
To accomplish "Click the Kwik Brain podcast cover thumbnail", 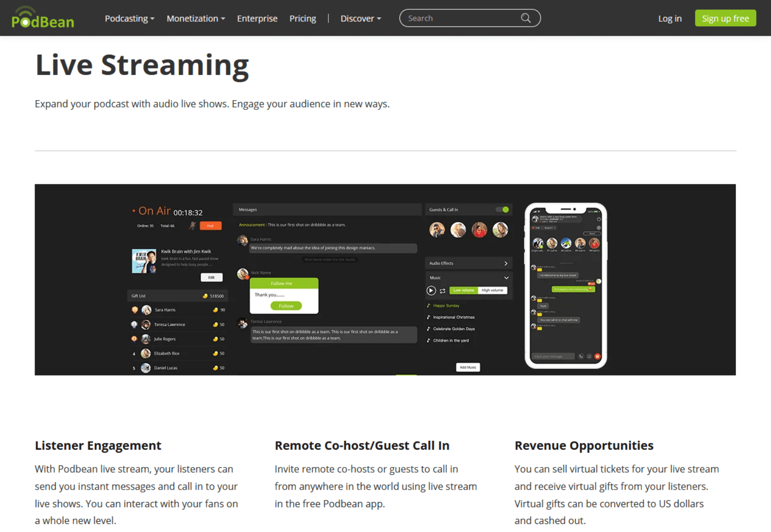I will pos(144,261).
